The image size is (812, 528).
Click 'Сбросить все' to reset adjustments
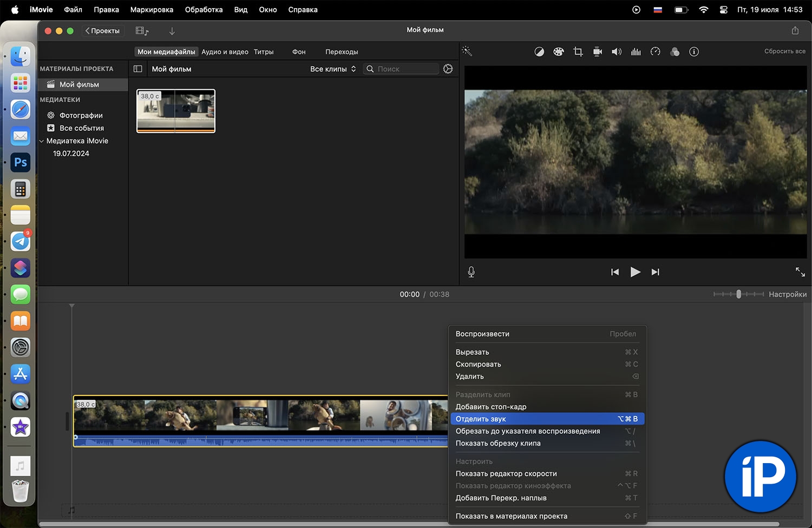784,51
